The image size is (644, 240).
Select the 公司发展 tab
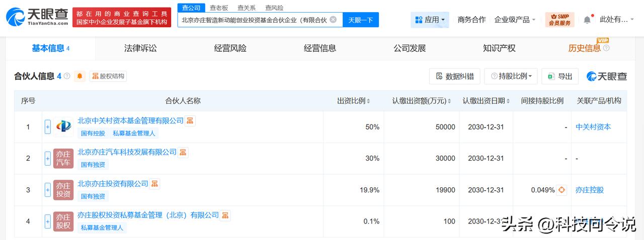coord(410,48)
